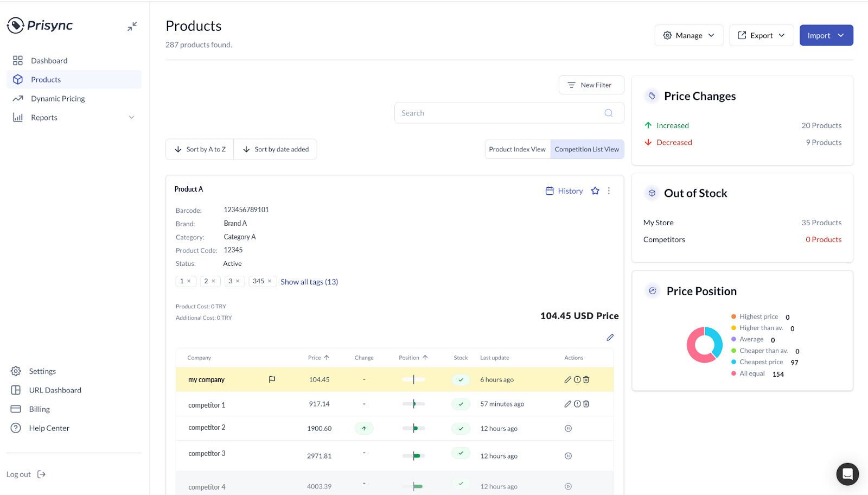The width and height of the screenshot is (868, 495).
Task: Open the Manage dropdown
Action: (x=688, y=35)
